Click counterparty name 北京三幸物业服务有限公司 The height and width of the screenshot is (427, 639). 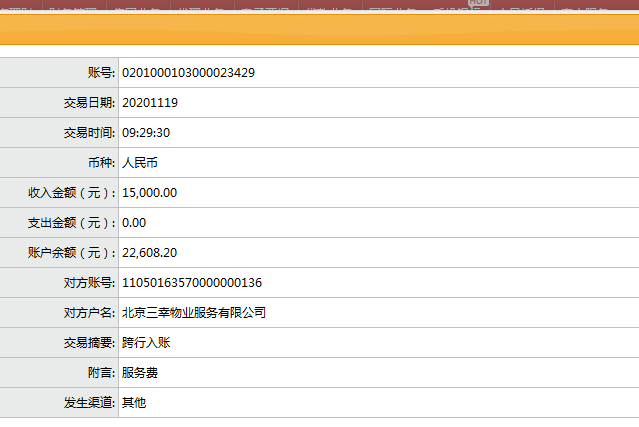(194, 313)
